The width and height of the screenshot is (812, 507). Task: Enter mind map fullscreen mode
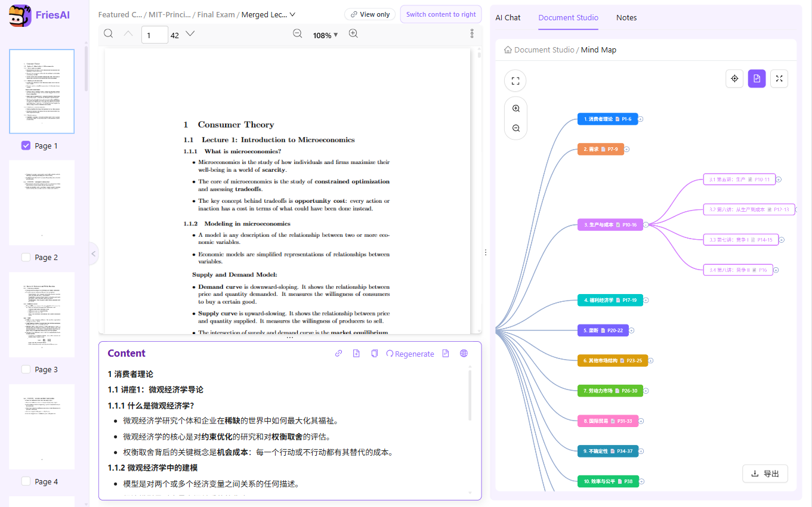pyautogui.click(x=515, y=81)
